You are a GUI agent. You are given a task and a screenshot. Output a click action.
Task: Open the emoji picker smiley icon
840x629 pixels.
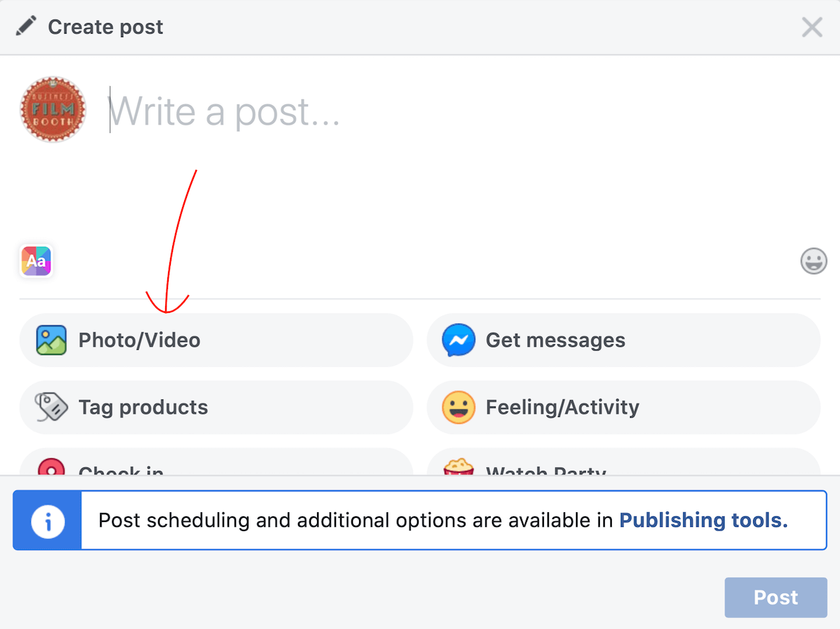(x=813, y=261)
